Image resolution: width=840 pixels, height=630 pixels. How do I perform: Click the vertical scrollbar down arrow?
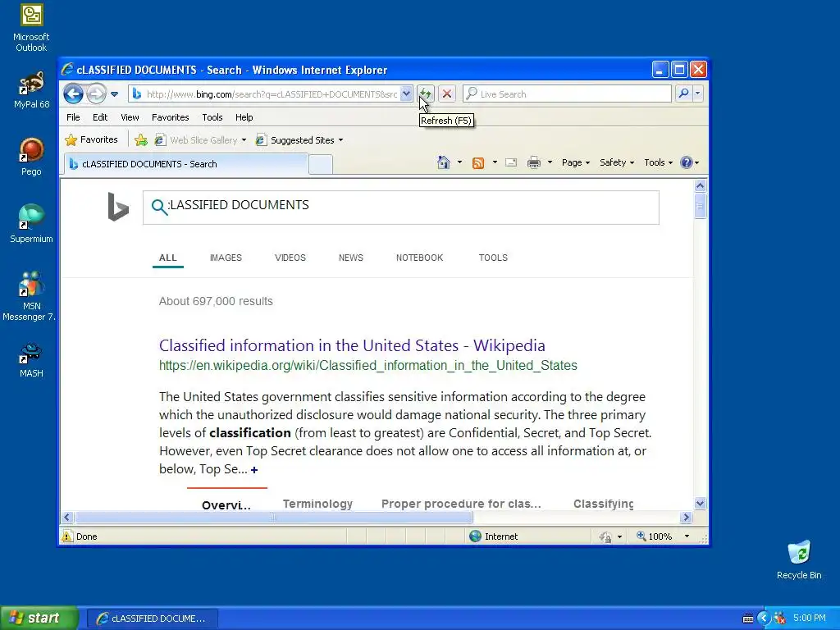[701, 503]
